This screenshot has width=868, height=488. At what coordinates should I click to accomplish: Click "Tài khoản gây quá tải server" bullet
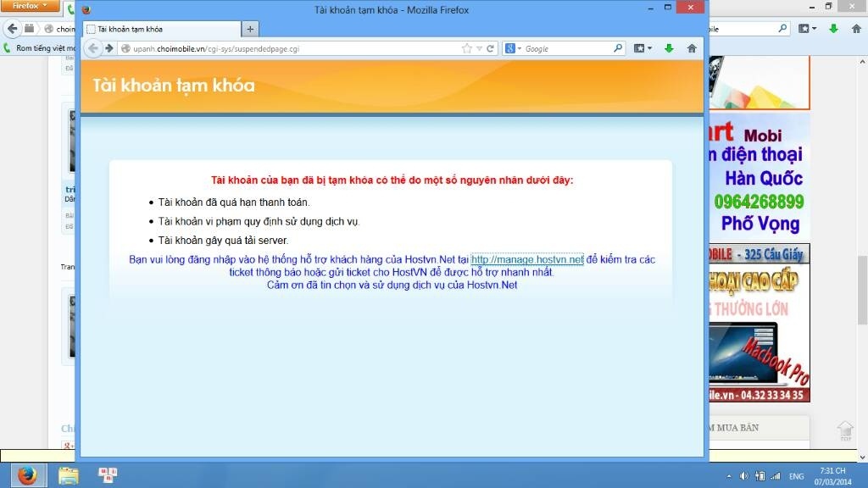[x=223, y=240]
